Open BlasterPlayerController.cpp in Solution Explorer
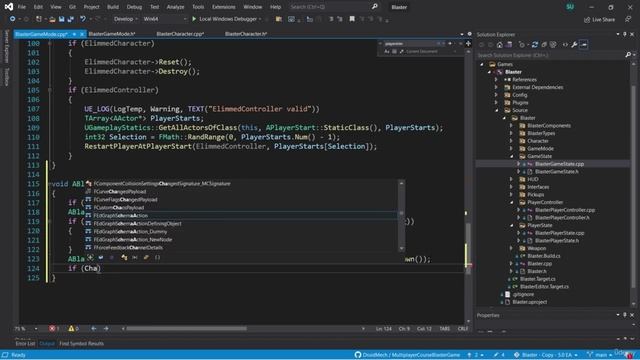 click(565, 210)
